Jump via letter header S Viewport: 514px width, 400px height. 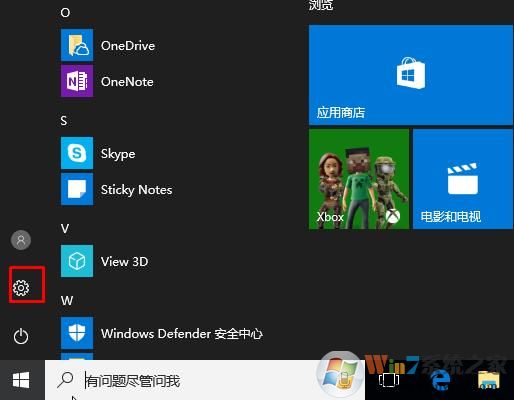coord(64,121)
